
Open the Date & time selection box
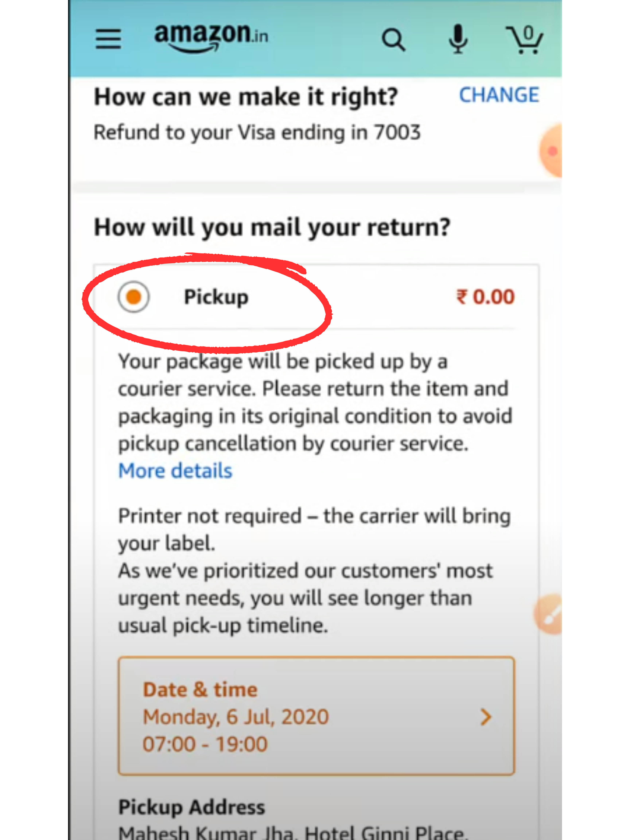point(316,716)
